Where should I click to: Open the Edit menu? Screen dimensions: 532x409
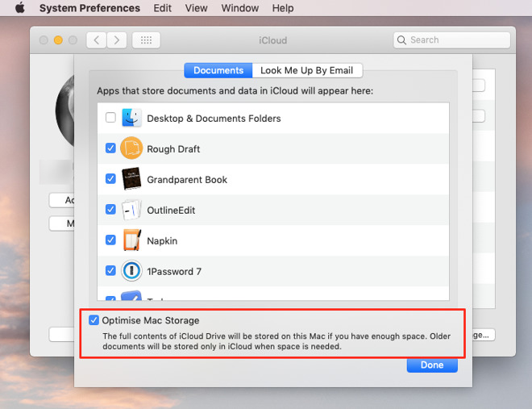[162, 8]
